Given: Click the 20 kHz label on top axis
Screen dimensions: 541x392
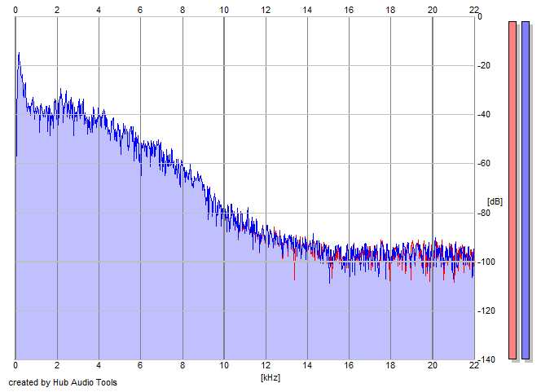Looking at the screenshot, I should [x=433, y=10].
